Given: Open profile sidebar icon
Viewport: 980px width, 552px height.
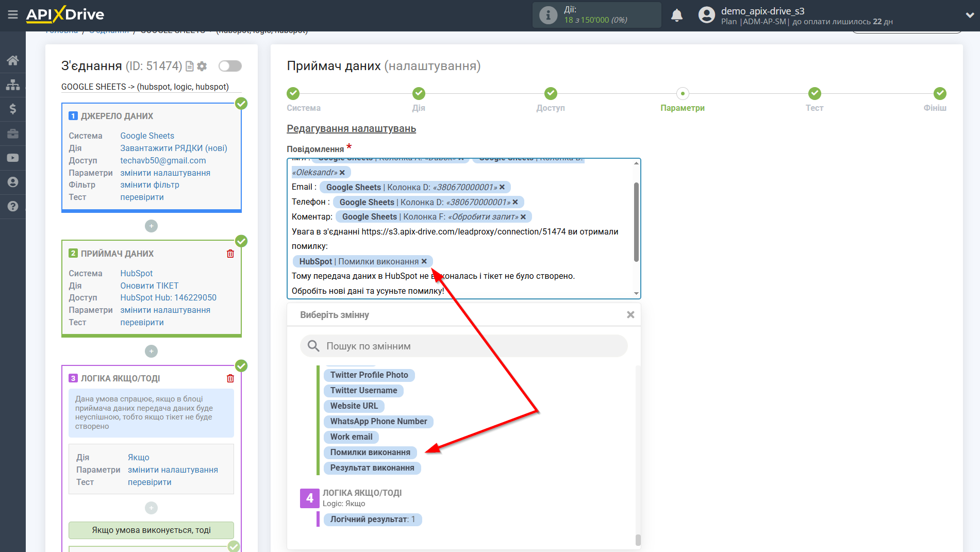Looking at the screenshot, I should coord(13,182).
